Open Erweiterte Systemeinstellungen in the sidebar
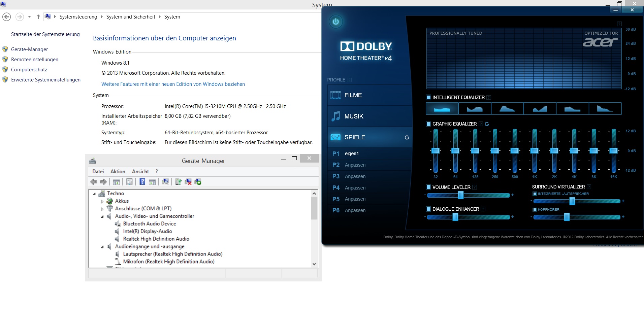The width and height of the screenshot is (644, 312). pyautogui.click(x=46, y=80)
